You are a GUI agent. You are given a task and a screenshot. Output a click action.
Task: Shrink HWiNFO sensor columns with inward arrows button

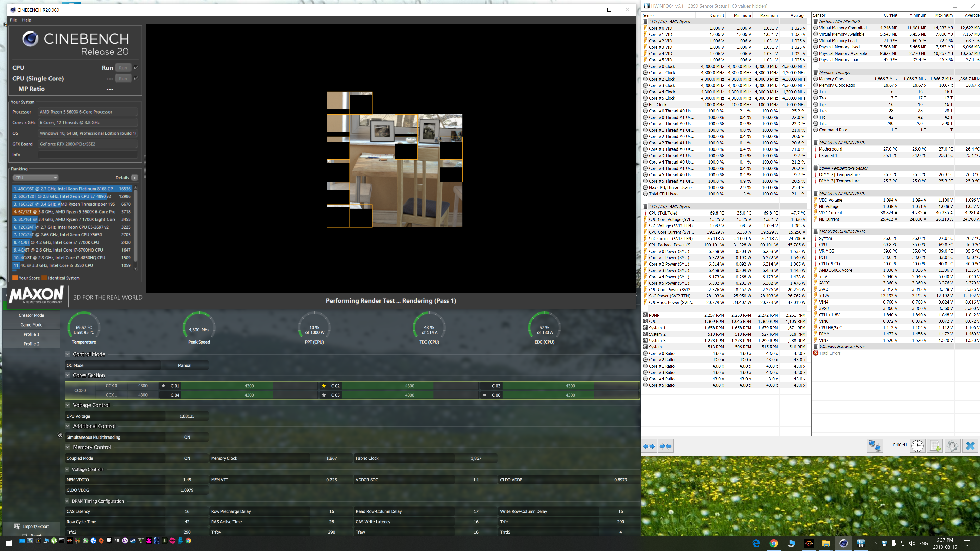coord(665,446)
